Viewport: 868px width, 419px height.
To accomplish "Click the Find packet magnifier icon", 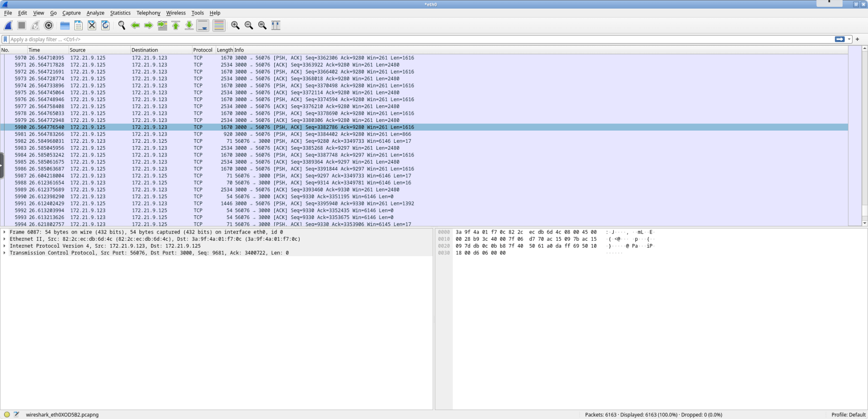I will [121, 25].
